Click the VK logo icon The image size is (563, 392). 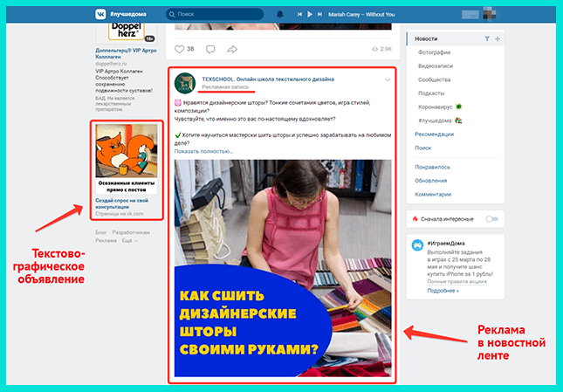100,14
